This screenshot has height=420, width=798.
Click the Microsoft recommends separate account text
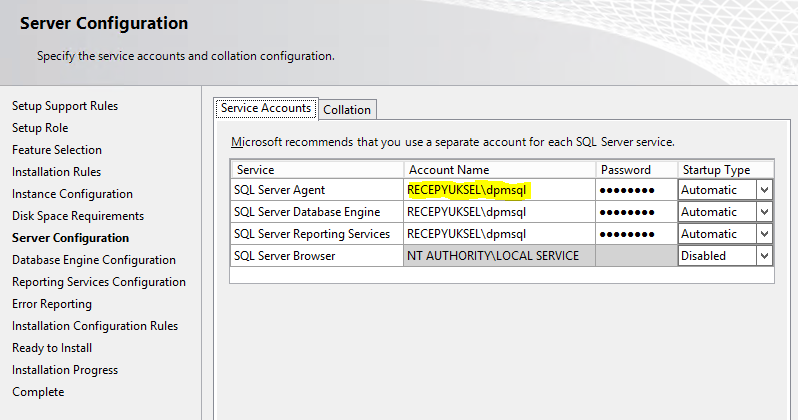click(x=453, y=142)
